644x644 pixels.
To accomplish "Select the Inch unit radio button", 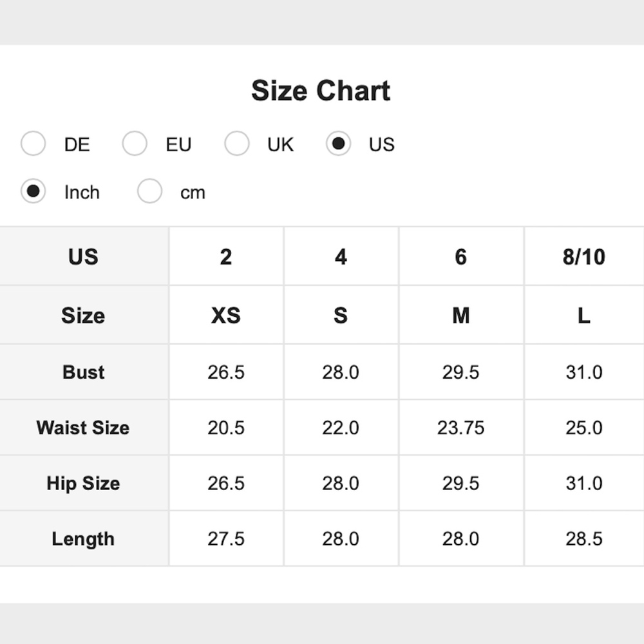I will pyautogui.click(x=33, y=192).
